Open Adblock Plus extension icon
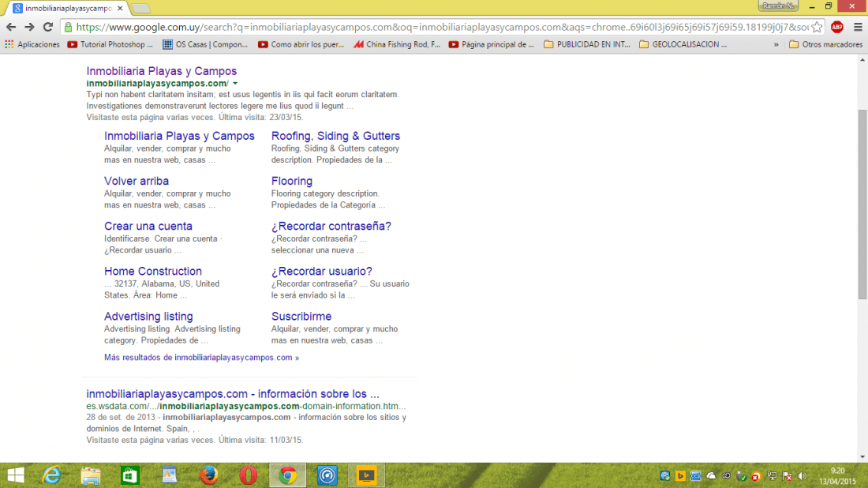The height and width of the screenshot is (488, 868). coord(837,27)
